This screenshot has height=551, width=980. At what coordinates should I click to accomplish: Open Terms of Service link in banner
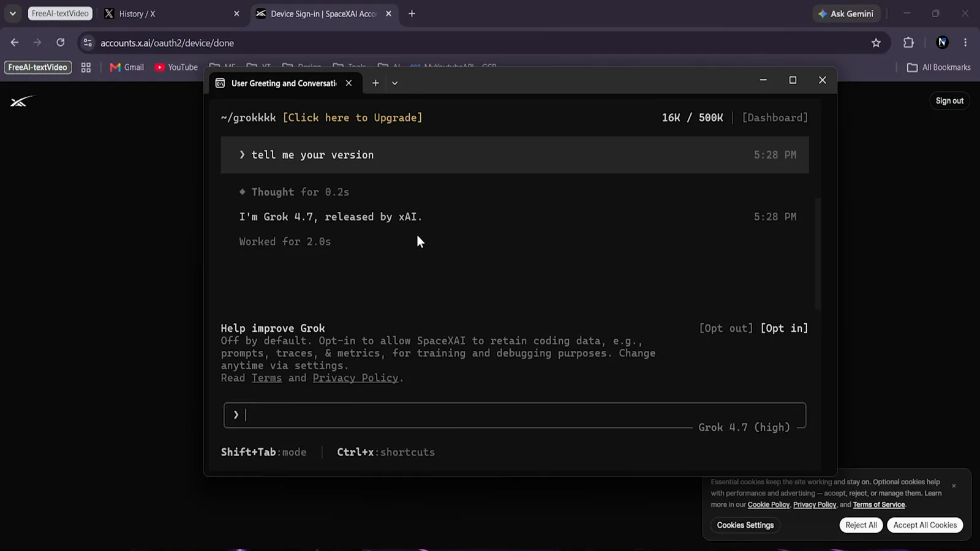click(879, 504)
